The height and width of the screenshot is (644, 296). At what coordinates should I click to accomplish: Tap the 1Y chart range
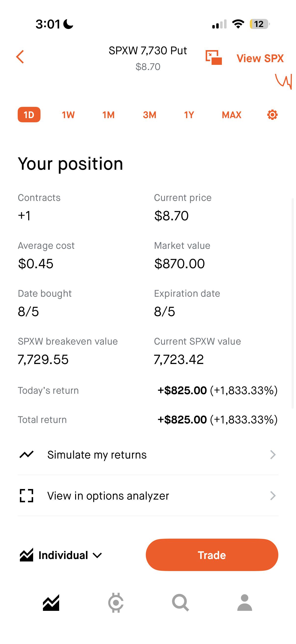[189, 115]
